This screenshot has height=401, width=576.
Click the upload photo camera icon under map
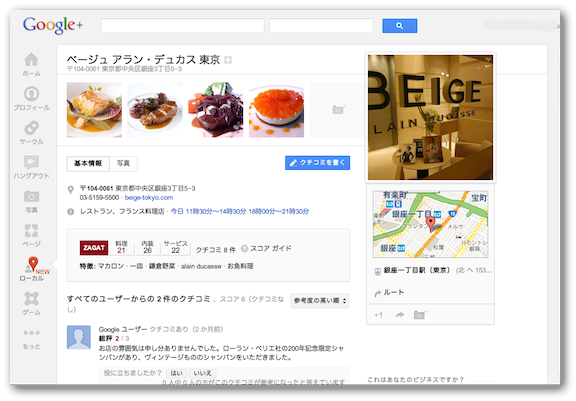(420, 315)
